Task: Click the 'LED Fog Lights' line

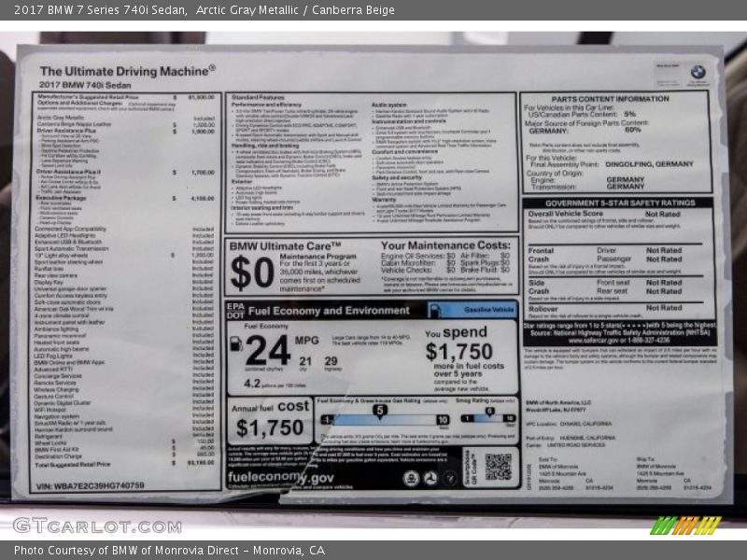Action: [x=53, y=356]
